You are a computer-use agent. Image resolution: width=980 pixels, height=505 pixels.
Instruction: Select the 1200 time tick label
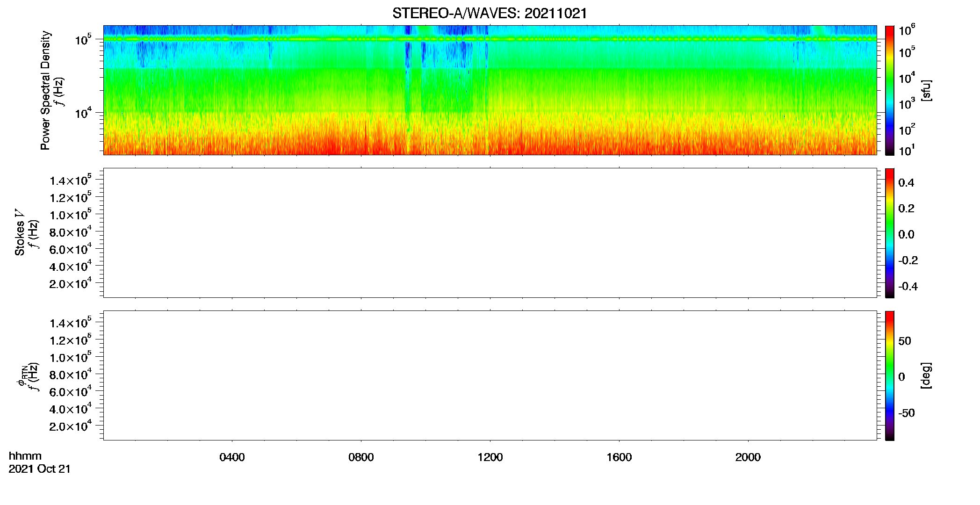tap(490, 457)
